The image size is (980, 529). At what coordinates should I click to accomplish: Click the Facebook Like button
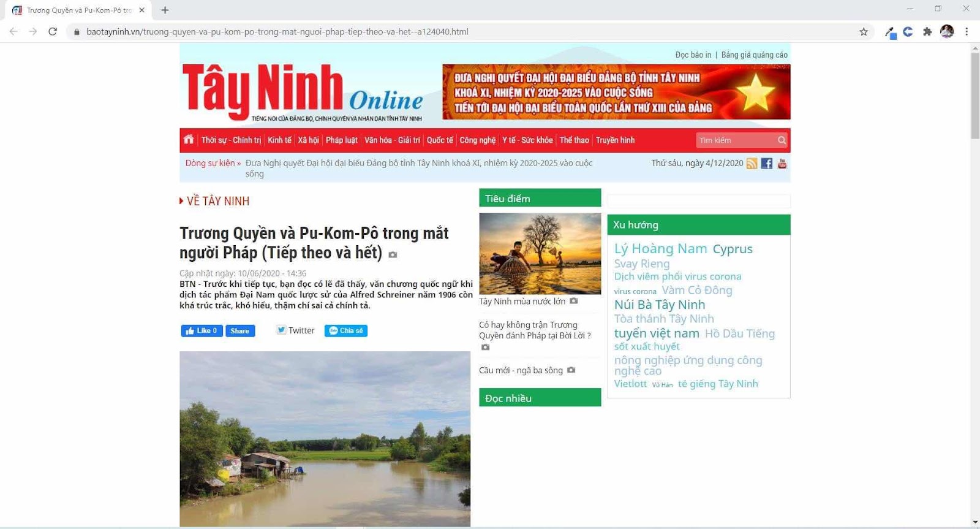pyautogui.click(x=202, y=331)
